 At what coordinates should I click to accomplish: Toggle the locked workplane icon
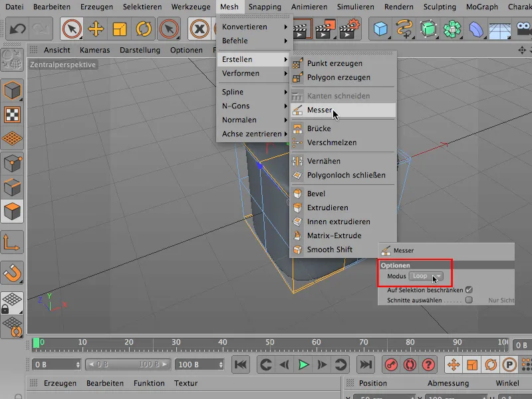pos(12,303)
